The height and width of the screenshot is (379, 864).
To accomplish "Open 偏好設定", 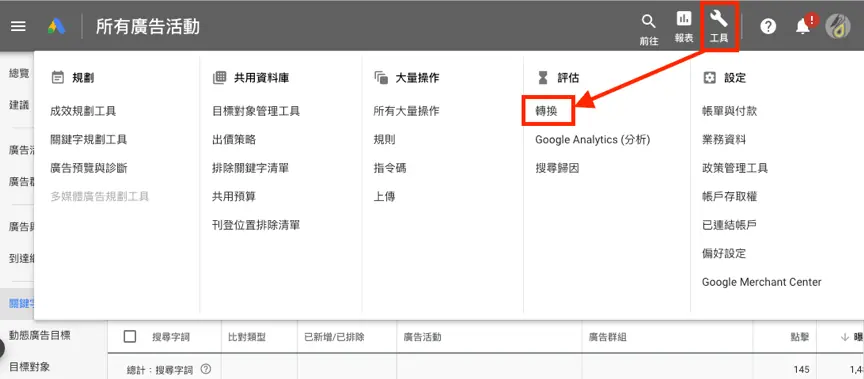I will coord(724,253).
